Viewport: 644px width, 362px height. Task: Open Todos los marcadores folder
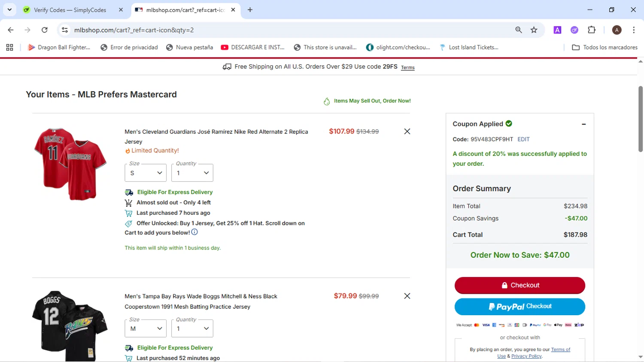pos(605,47)
